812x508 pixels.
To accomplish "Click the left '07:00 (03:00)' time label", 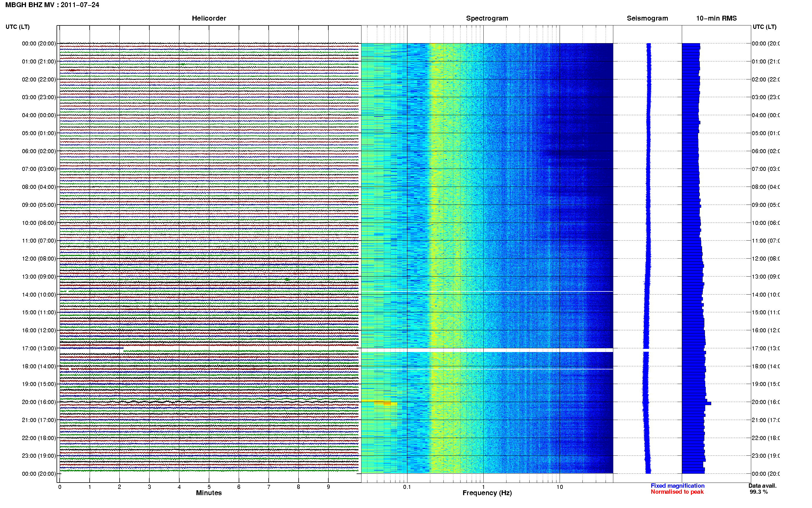I will click(39, 169).
